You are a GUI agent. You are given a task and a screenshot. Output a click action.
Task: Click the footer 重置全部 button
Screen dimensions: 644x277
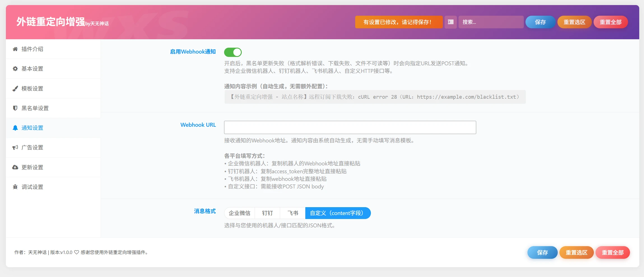click(613, 253)
